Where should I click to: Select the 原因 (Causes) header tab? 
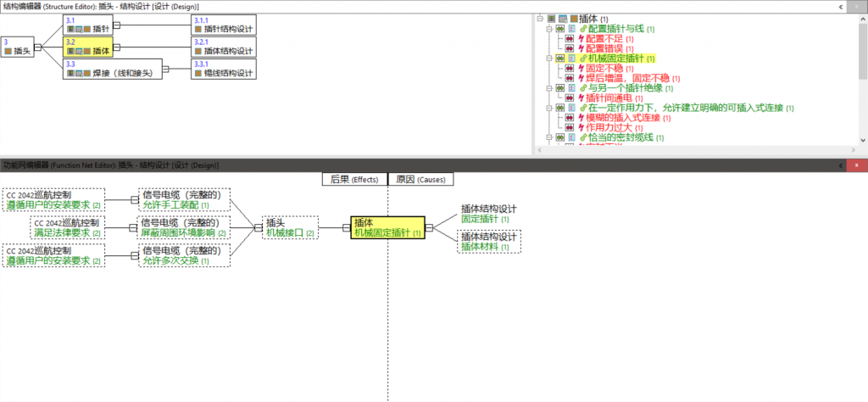(421, 179)
